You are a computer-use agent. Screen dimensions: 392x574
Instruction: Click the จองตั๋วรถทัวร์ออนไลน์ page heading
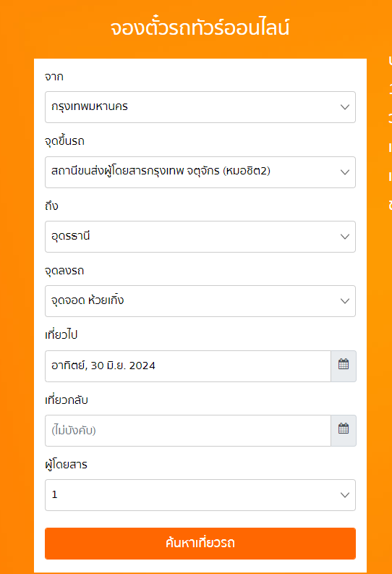(x=200, y=28)
